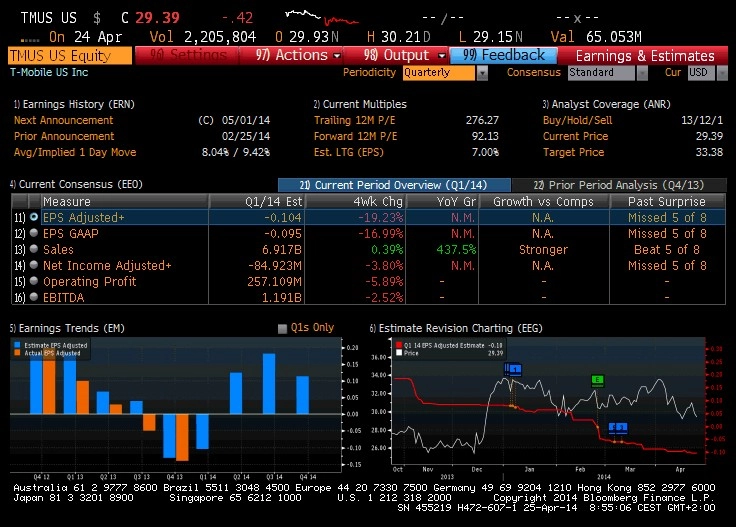Sort by the Past Surprise column header
Viewport: 736px width, 527px height.
[x=667, y=202]
